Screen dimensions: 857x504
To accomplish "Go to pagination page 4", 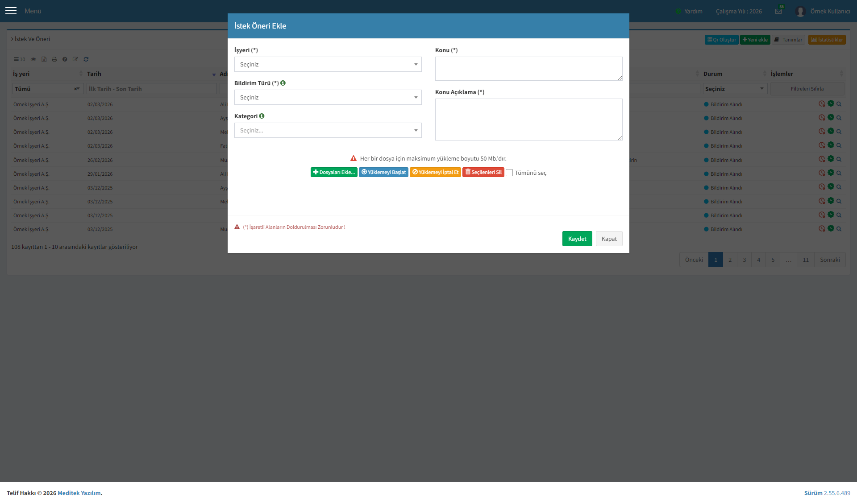I will tap(759, 260).
